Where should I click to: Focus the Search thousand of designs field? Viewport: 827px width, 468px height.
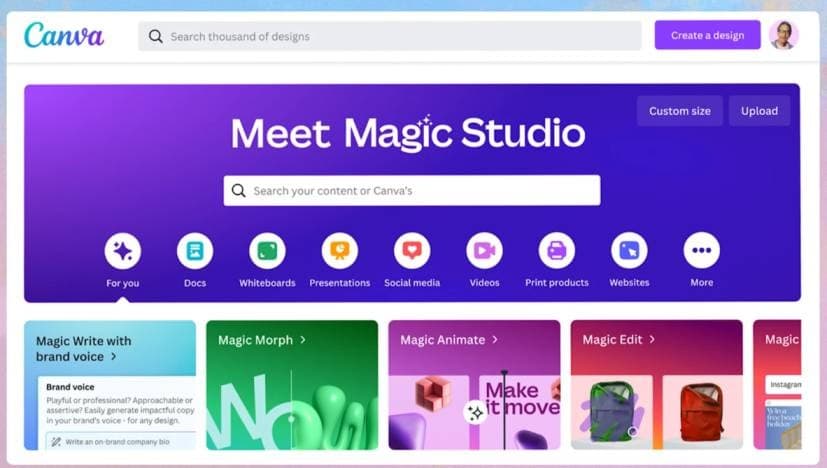tap(390, 36)
